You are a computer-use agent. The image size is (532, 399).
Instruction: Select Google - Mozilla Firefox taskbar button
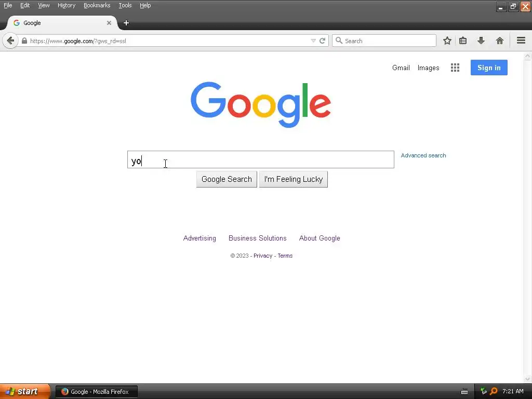coord(96,392)
